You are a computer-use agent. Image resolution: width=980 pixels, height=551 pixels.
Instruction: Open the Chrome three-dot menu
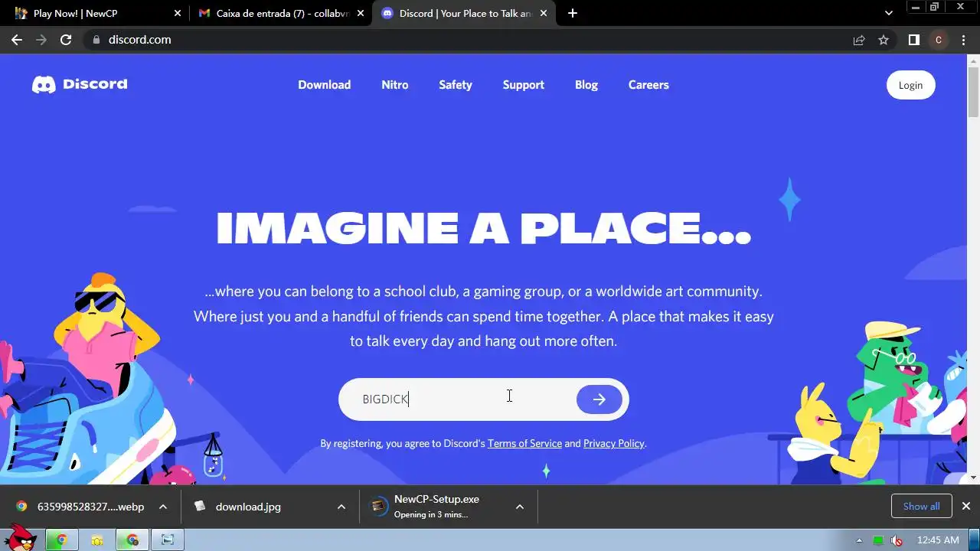pos(963,40)
